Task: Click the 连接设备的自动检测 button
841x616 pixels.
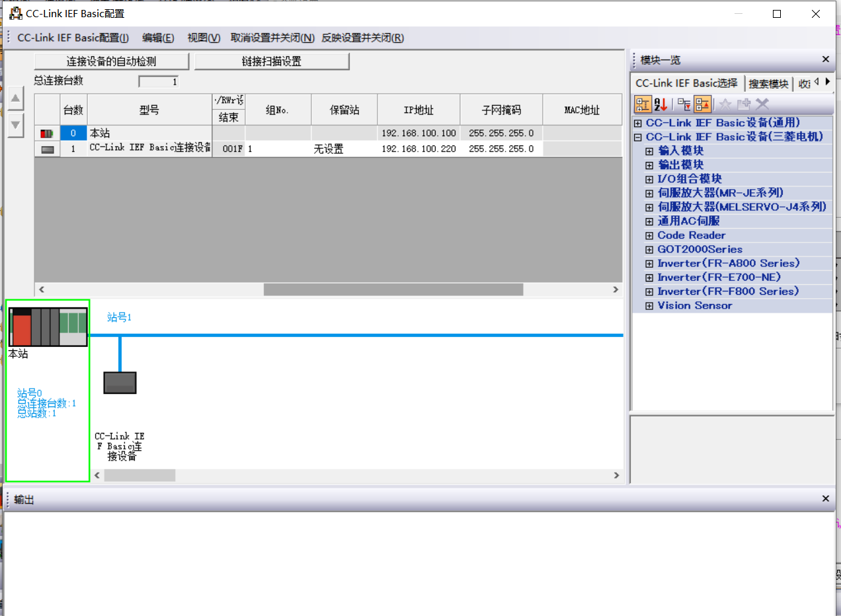Action: point(111,61)
